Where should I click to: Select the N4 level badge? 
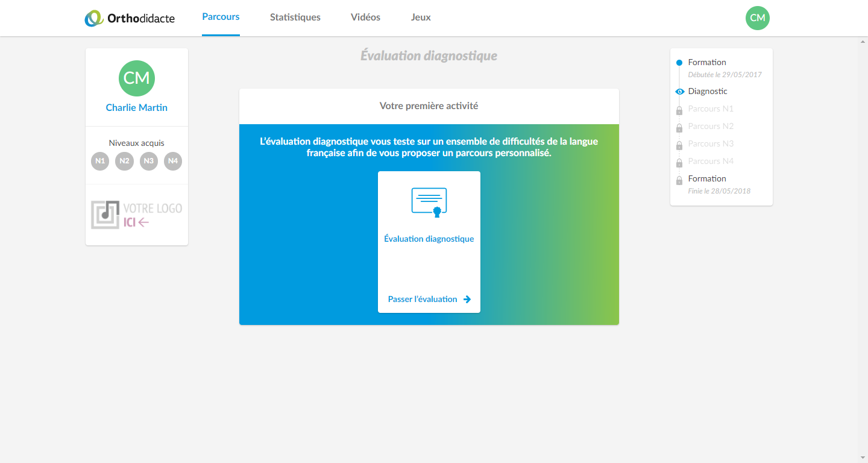tap(173, 161)
